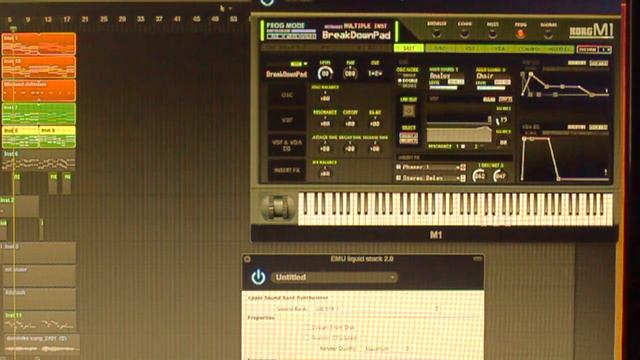This screenshot has height=360, width=640.
Task: Check the second Properties checkbox in EMU window
Action: 307,338
